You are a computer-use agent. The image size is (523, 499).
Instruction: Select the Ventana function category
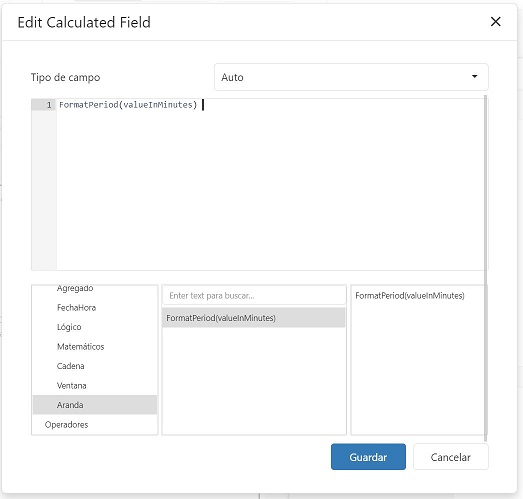pyautogui.click(x=71, y=386)
